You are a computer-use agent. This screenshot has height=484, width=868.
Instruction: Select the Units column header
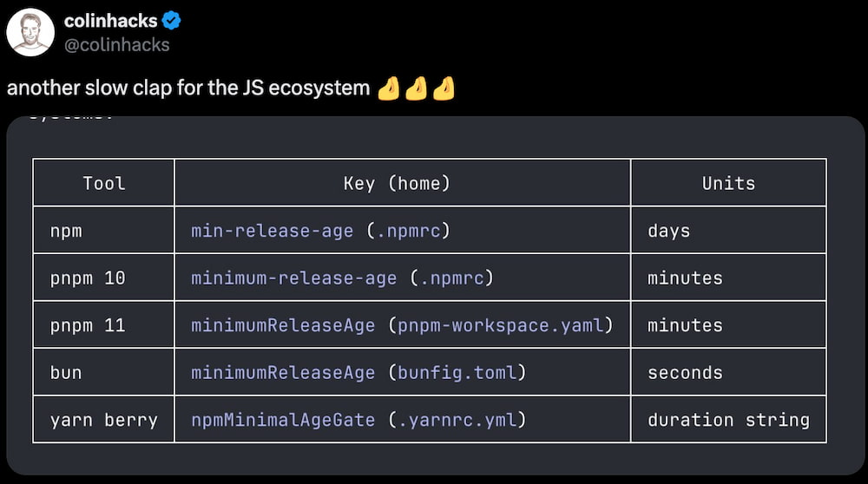pos(728,183)
